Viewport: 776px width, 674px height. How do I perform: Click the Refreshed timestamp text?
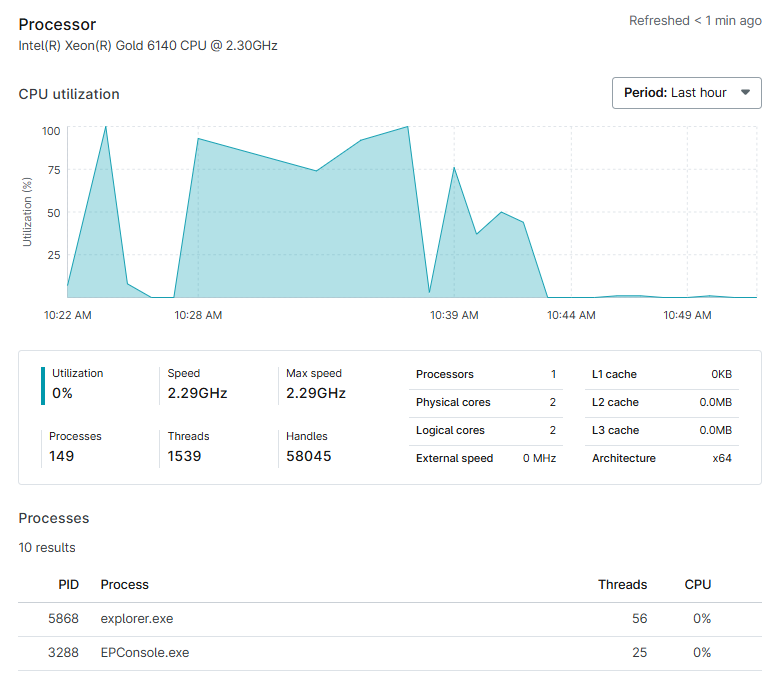(695, 21)
